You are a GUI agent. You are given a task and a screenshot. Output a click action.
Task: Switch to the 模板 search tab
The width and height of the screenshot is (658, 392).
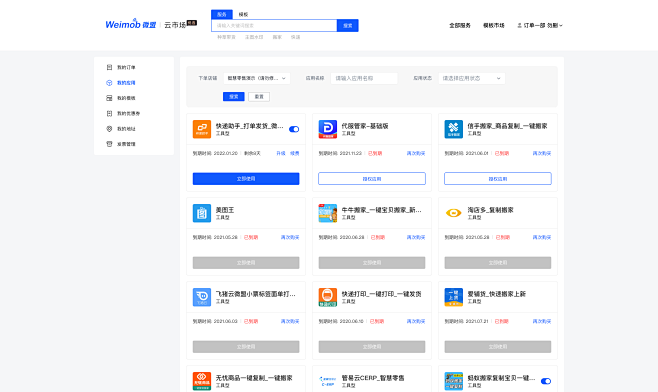point(243,14)
